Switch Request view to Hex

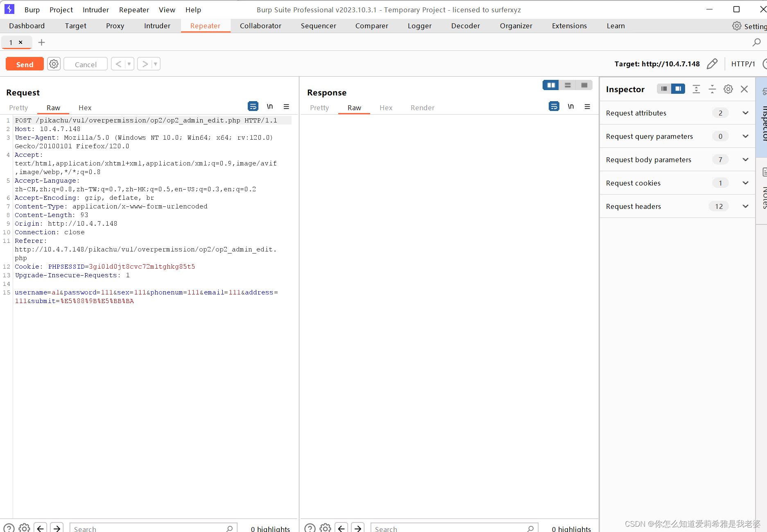pyautogui.click(x=85, y=108)
